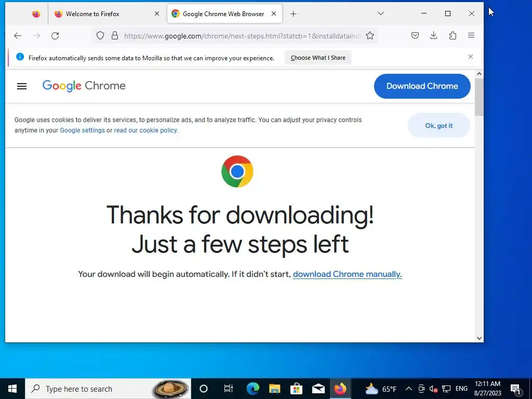The width and height of the screenshot is (532, 399).
Task: Click the page scrollbar down arrow
Action: 479,338
